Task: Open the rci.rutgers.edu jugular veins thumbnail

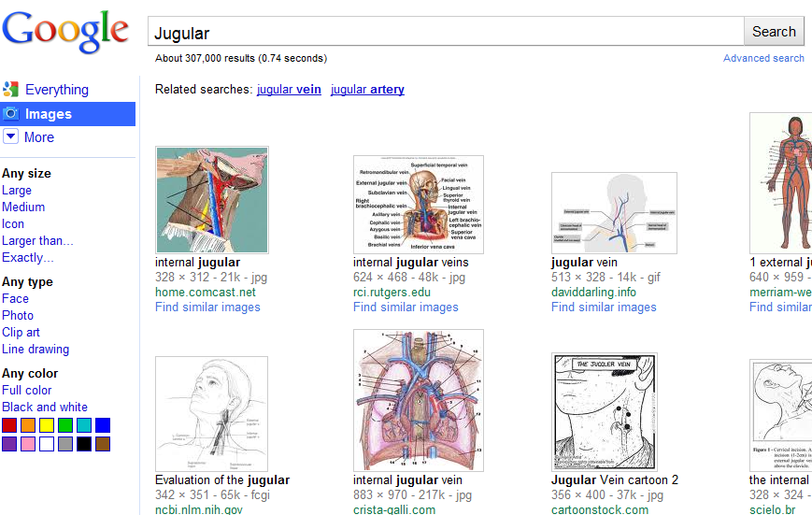Action: point(419,205)
